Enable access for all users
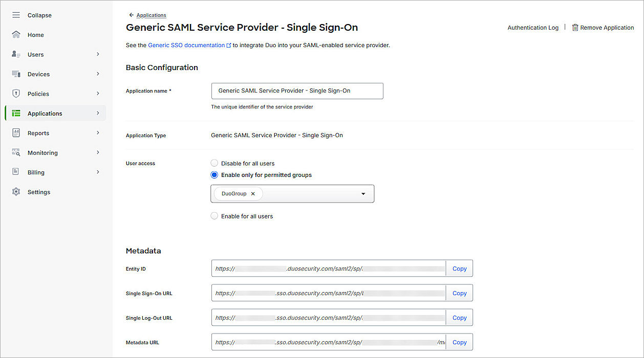 tap(214, 215)
